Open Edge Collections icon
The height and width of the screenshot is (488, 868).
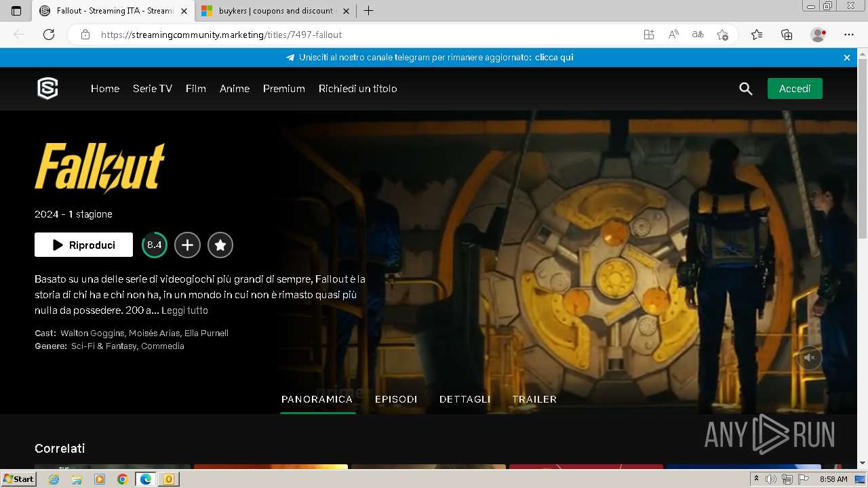pyautogui.click(x=787, y=35)
